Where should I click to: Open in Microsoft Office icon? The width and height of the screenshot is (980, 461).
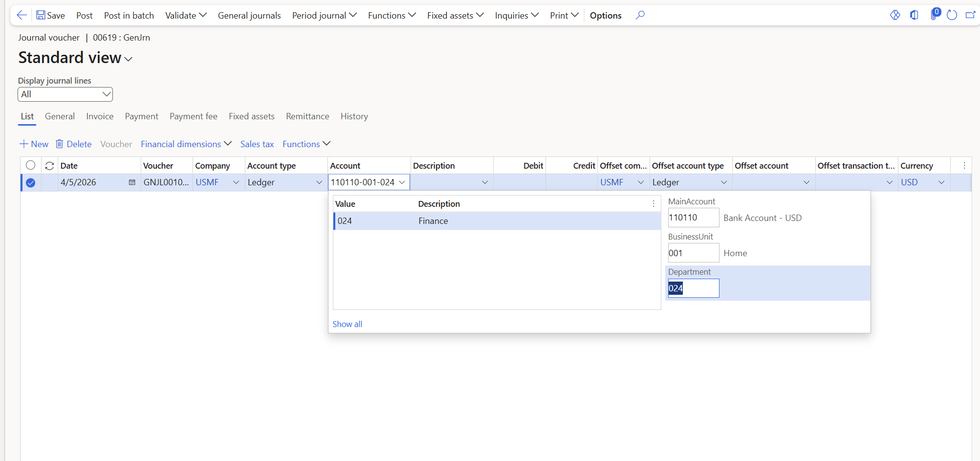914,15
